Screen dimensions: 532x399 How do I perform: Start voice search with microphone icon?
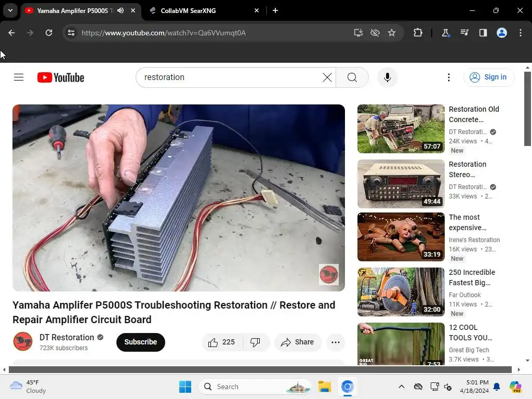[388, 77]
